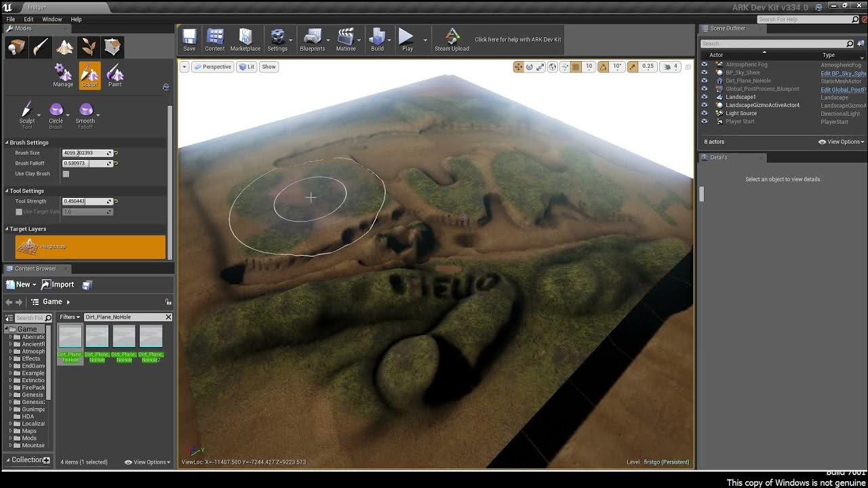Reset Tool Strength to default arrow
The width and height of the screenshot is (868, 488).
(x=117, y=201)
